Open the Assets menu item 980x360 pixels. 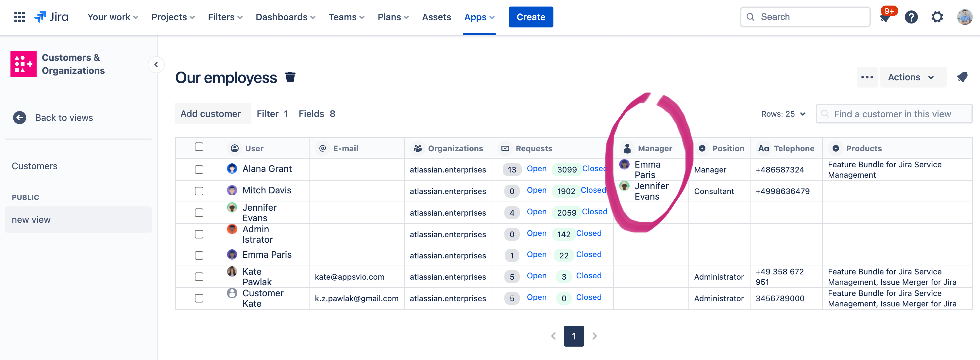436,17
